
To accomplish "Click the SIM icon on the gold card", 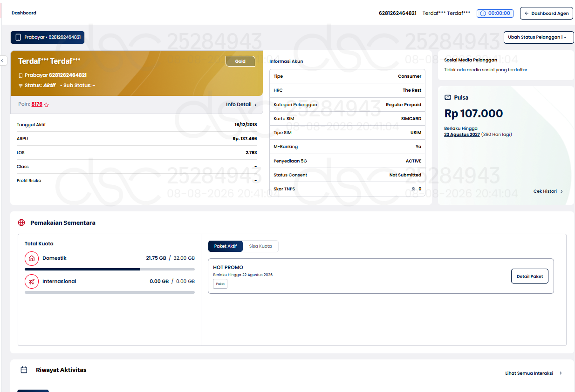I will point(21,75).
